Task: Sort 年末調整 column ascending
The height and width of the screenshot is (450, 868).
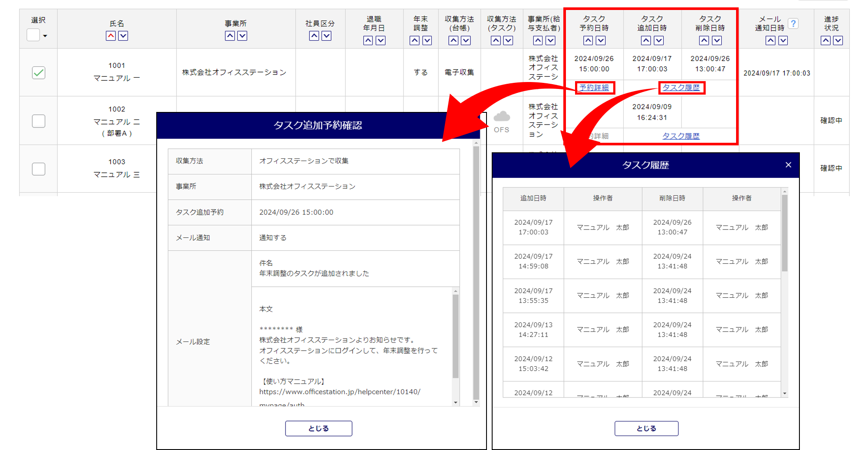Action: (415, 40)
